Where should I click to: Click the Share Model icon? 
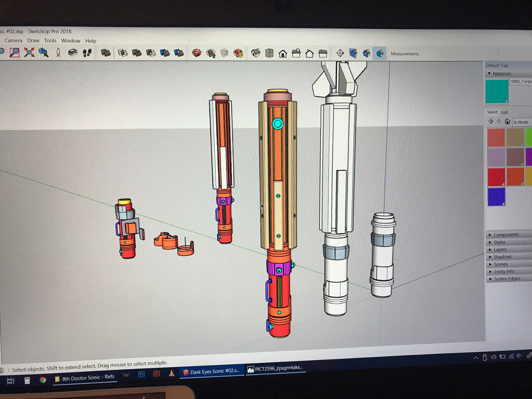click(211, 53)
